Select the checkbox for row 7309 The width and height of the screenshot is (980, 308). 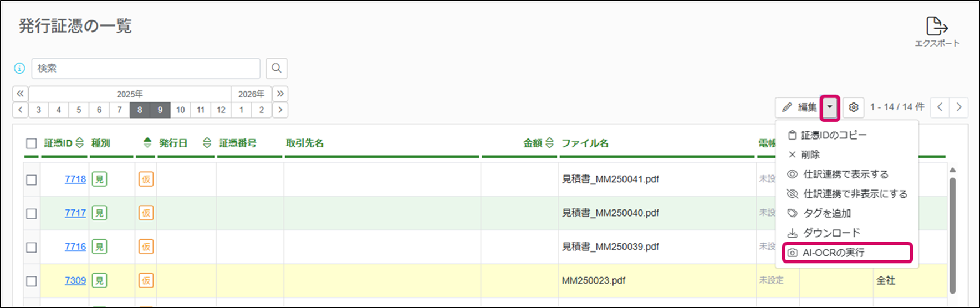pos(32,281)
